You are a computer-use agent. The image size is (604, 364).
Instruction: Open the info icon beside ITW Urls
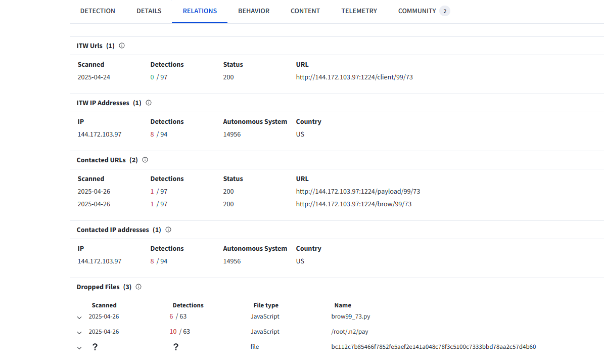[x=122, y=45]
